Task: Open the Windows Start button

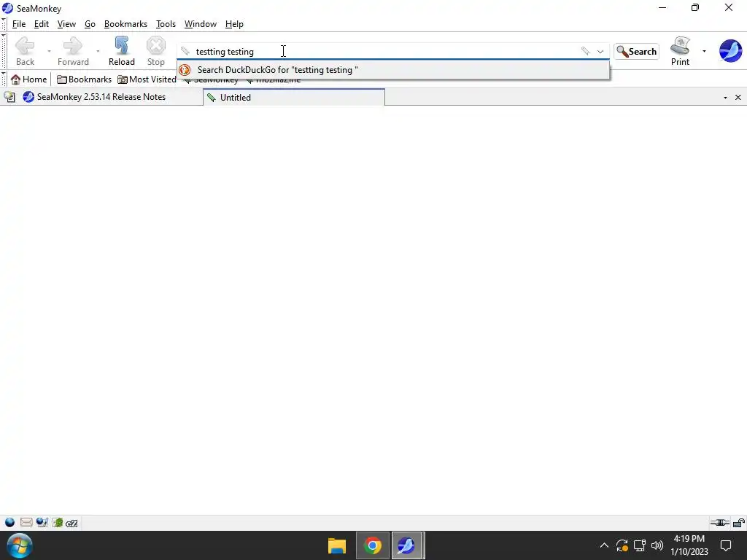Action: (20, 545)
